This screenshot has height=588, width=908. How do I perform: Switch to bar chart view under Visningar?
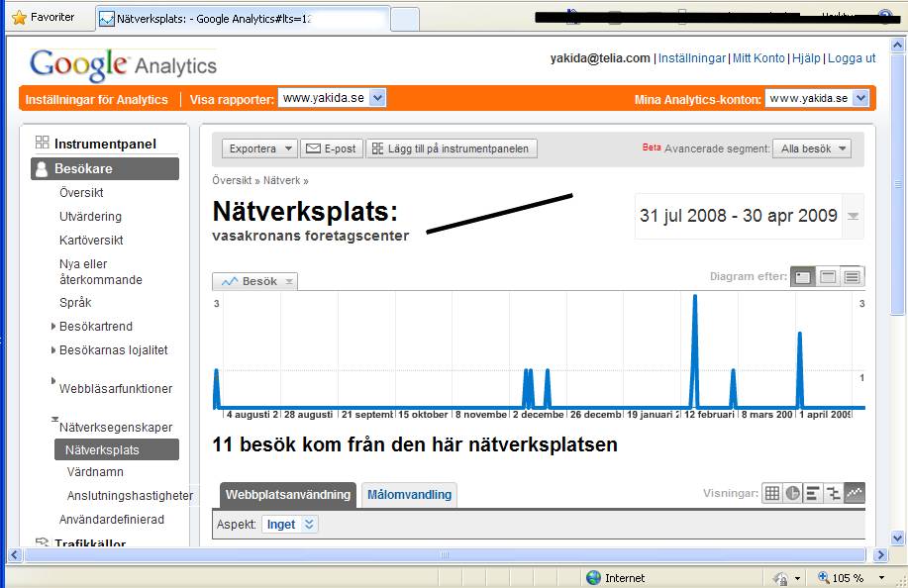click(813, 493)
